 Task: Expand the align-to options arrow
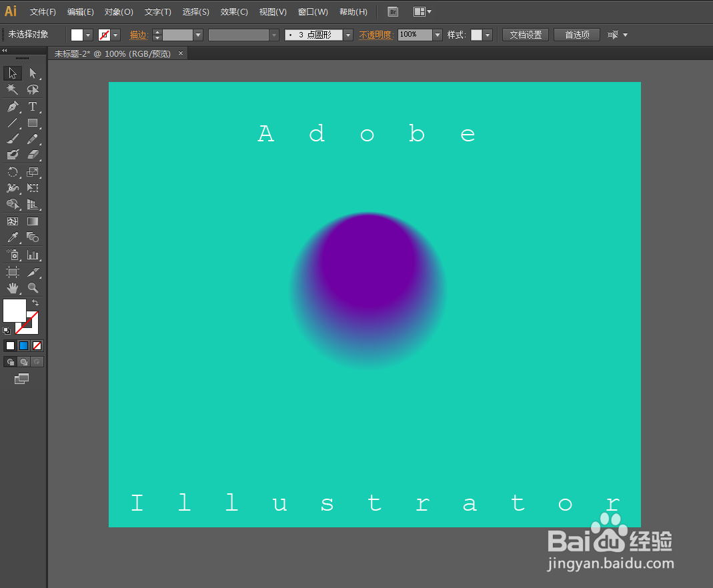[x=625, y=35]
